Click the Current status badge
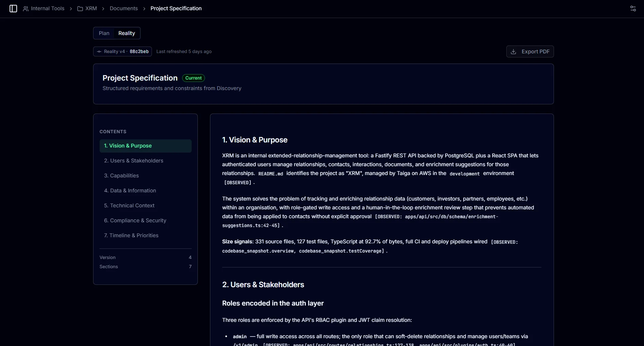Image resolution: width=644 pixels, height=346 pixels. tap(193, 78)
